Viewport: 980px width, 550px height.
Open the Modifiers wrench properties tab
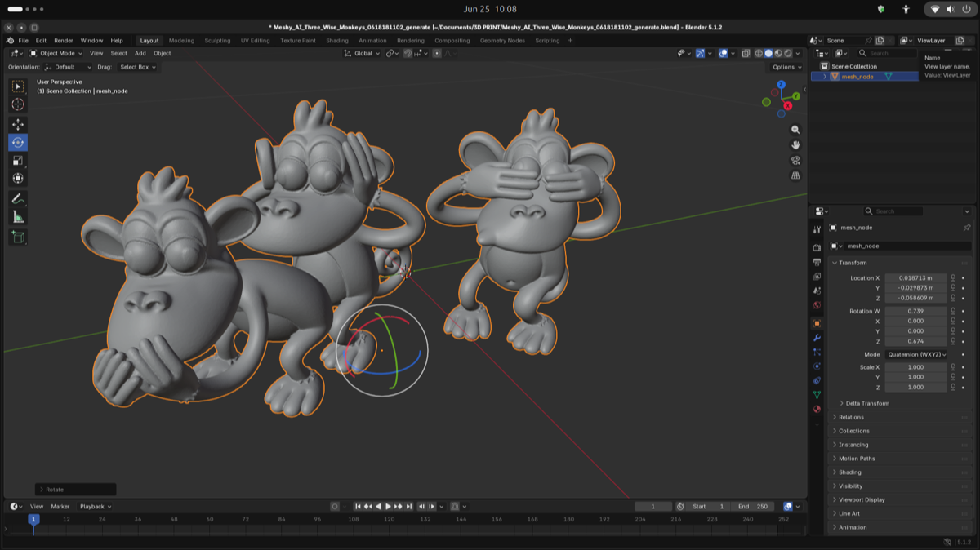click(817, 338)
